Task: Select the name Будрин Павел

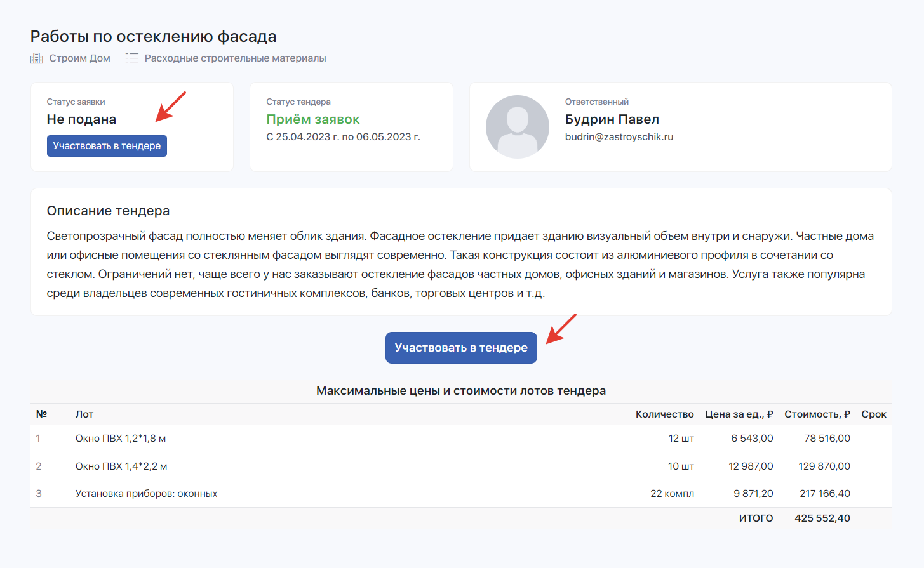Action: click(612, 119)
